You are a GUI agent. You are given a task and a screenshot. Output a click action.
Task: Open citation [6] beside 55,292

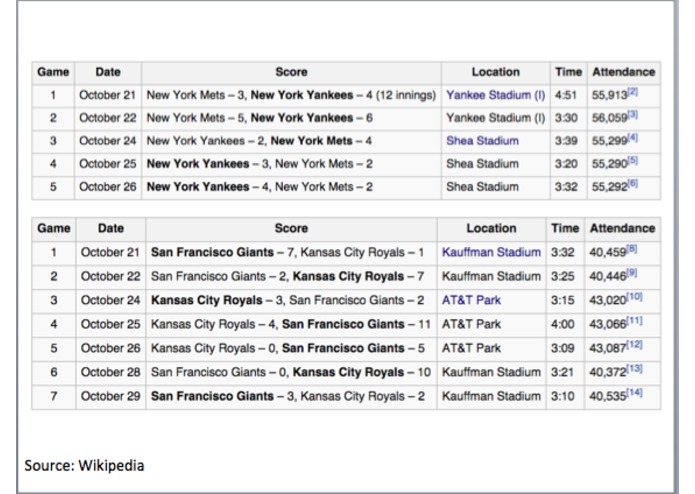click(x=633, y=184)
